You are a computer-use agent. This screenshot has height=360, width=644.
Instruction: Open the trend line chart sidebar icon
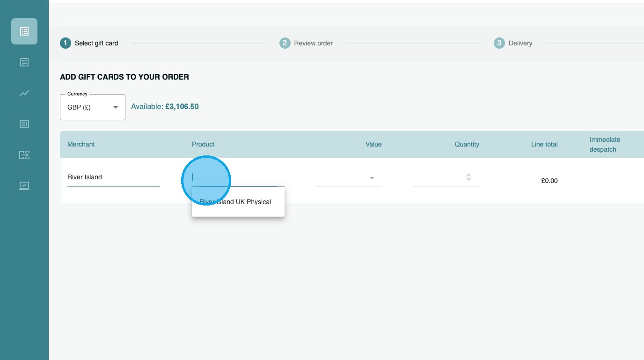24,93
